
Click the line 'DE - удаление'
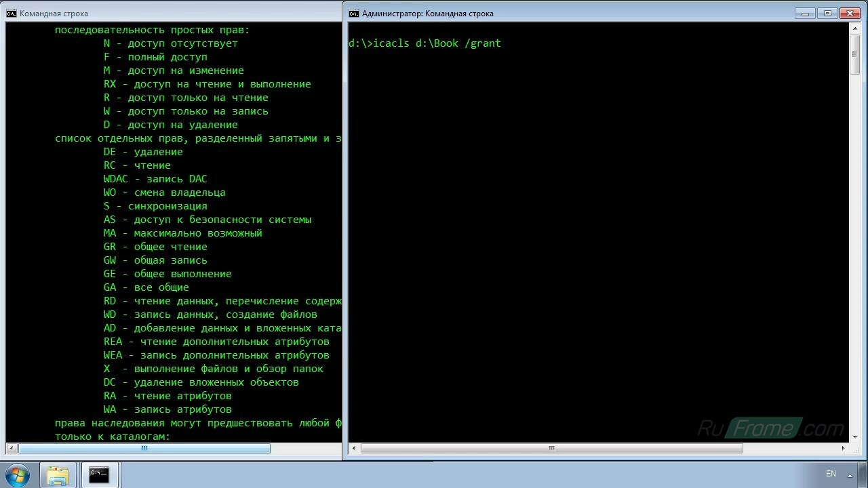[143, 152]
